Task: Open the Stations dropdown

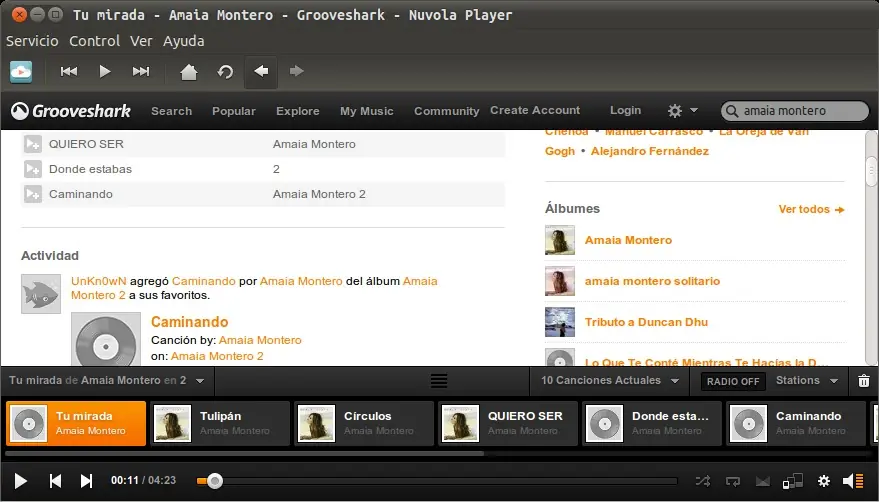Action: (x=807, y=380)
